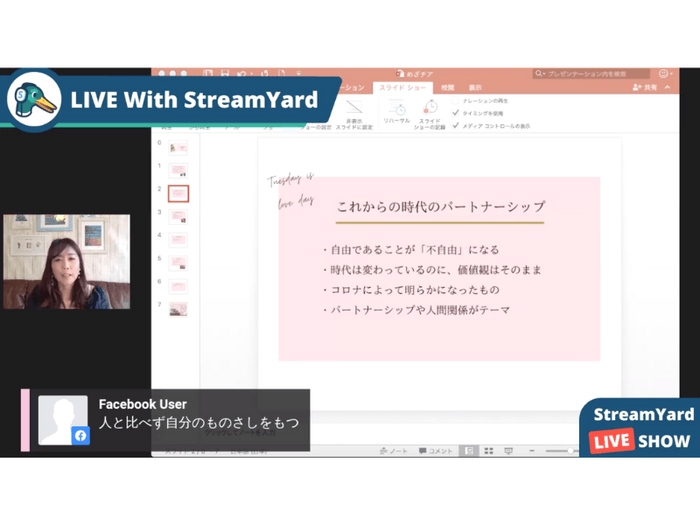Enable the Play Narrations (ナレーションの再生) checkbox
The image size is (700, 525).
tap(456, 101)
